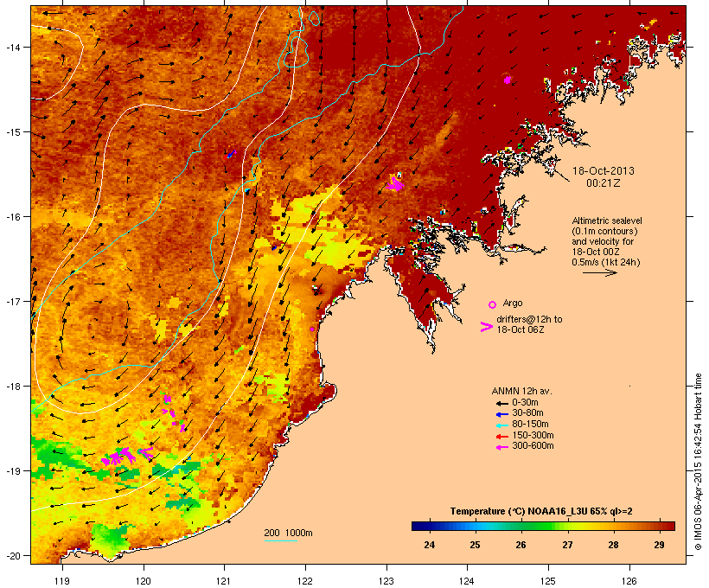Click the '30-80m' depth label
Screen dimensions: 709x588
tap(527, 413)
